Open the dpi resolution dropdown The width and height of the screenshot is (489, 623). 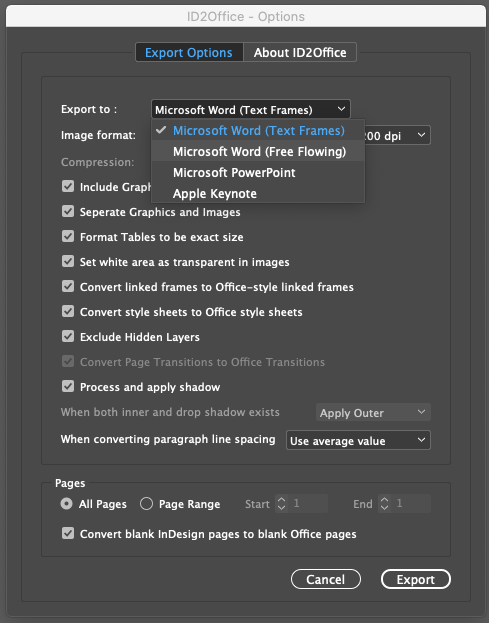397,135
